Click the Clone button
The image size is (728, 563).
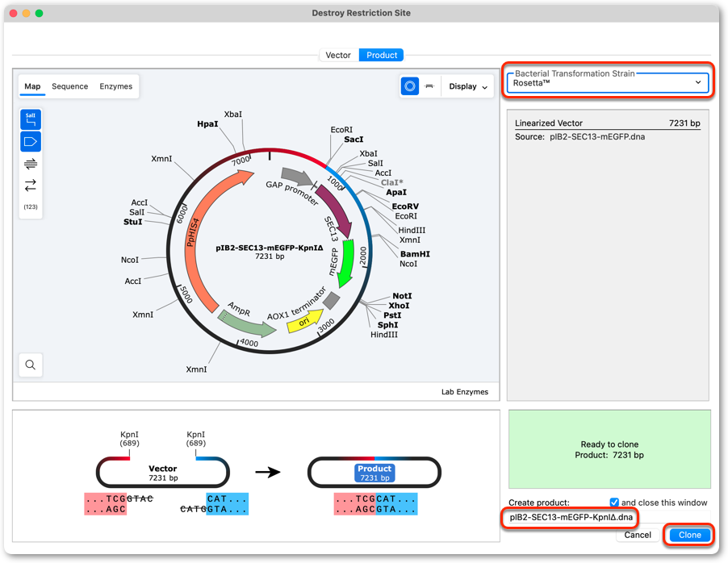click(690, 535)
